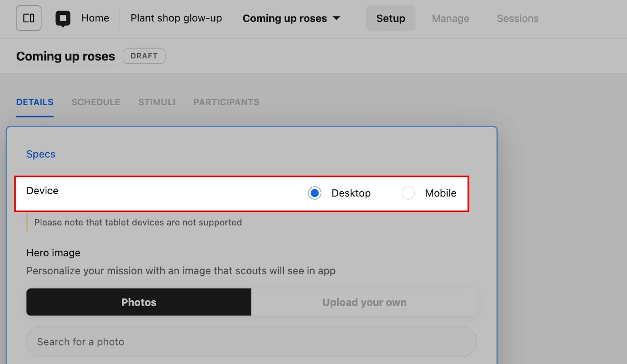The image size is (627, 364).
Task: Click the Specs section heading
Action: tap(41, 154)
